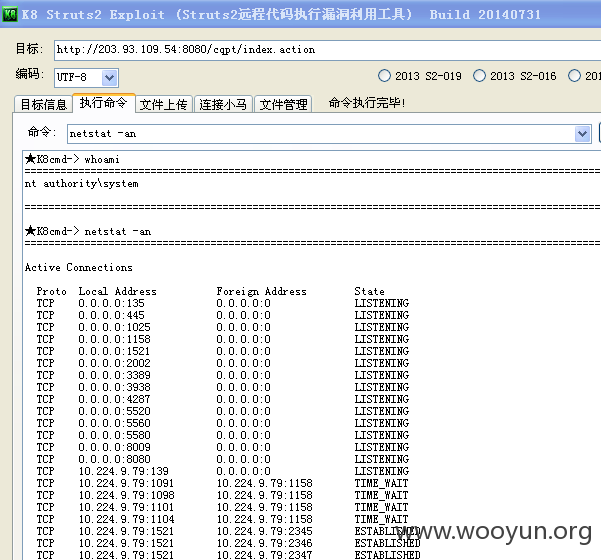Viewport: 601px width, 560px height.
Task: Click the 'Active Connections' heading text
Action: click(79, 267)
